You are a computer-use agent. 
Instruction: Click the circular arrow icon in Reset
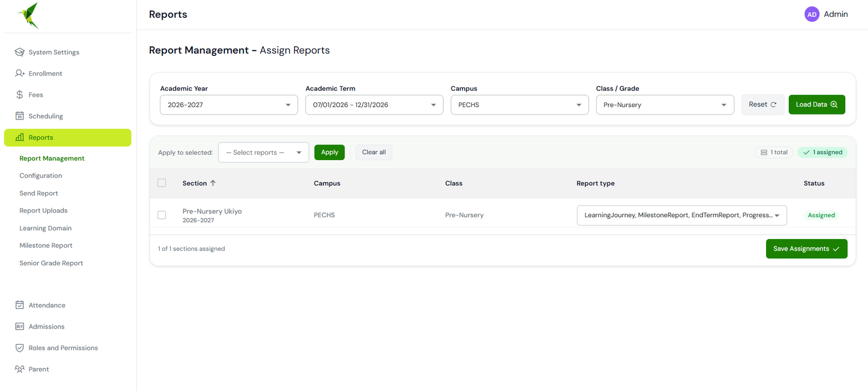tap(774, 104)
